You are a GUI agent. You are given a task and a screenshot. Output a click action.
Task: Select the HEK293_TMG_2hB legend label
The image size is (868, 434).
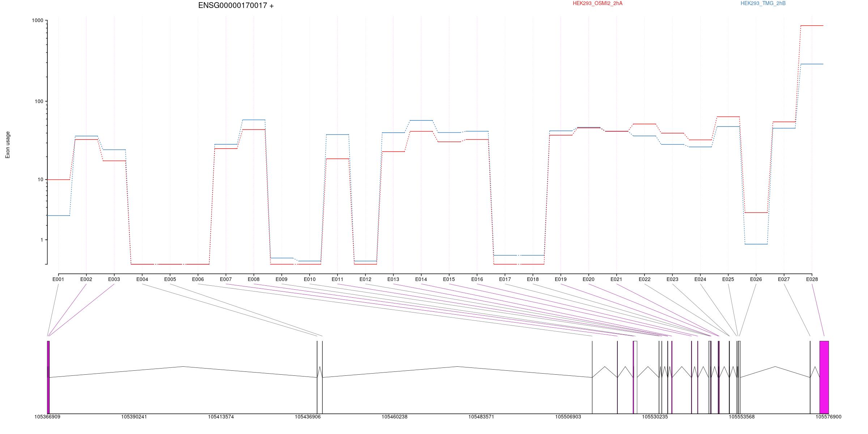(763, 3)
